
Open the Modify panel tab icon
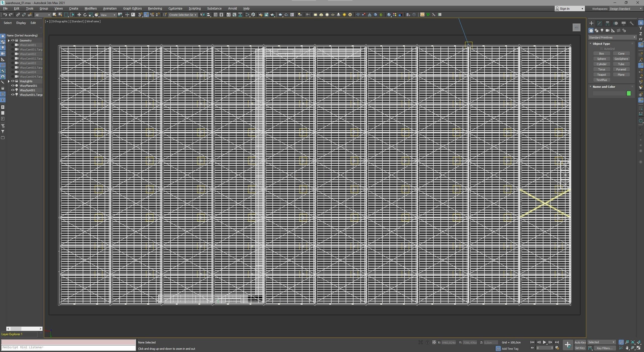(599, 23)
